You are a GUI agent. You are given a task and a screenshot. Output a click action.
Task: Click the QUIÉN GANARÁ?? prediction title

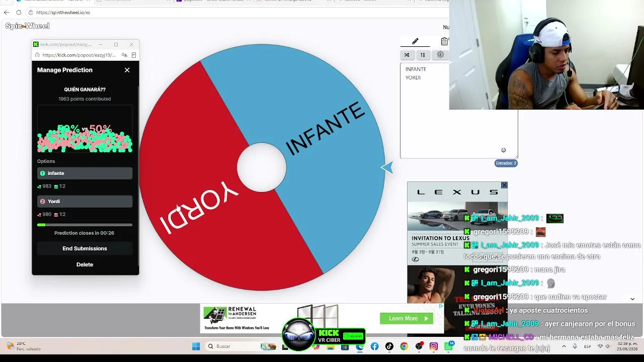[85, 89]
